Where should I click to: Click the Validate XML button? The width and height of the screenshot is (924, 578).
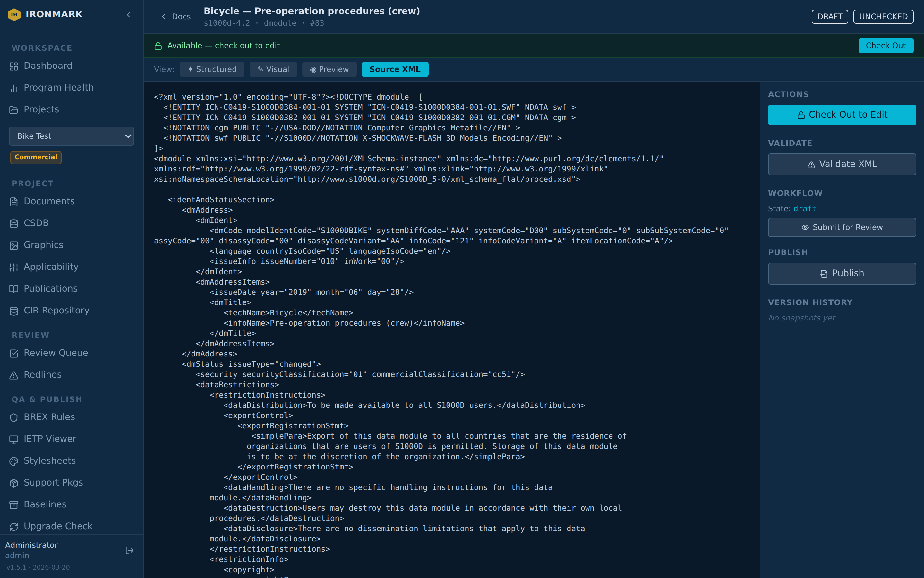(x=842, y=164)
